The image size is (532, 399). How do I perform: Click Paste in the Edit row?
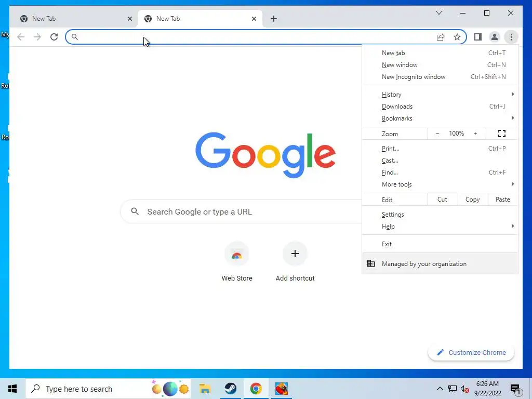click(503, 199)
